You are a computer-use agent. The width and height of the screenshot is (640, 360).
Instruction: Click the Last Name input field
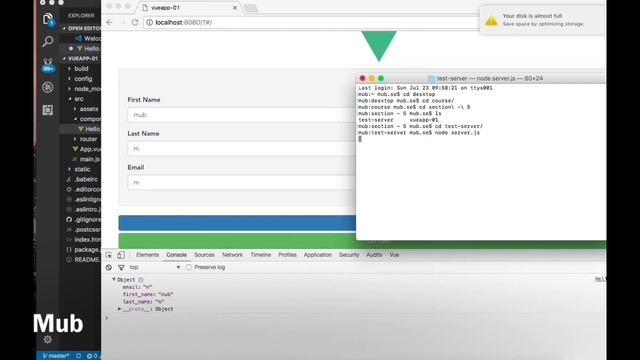point(242,149)
